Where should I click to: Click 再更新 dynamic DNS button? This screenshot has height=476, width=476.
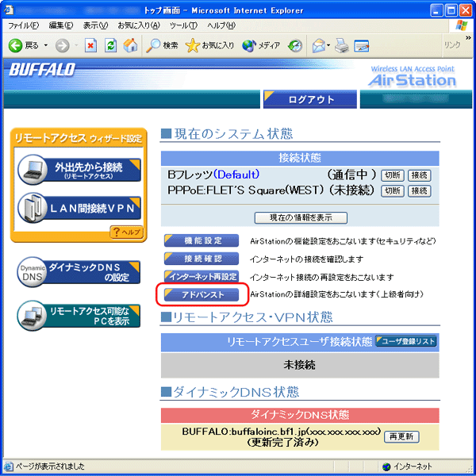point(401,436)
